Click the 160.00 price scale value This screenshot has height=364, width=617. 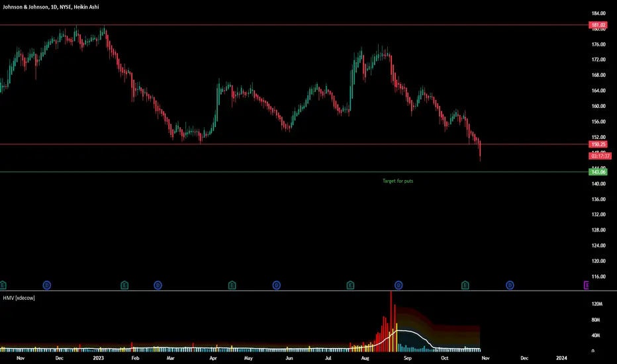pyautogui.click(x=598, y=107)
